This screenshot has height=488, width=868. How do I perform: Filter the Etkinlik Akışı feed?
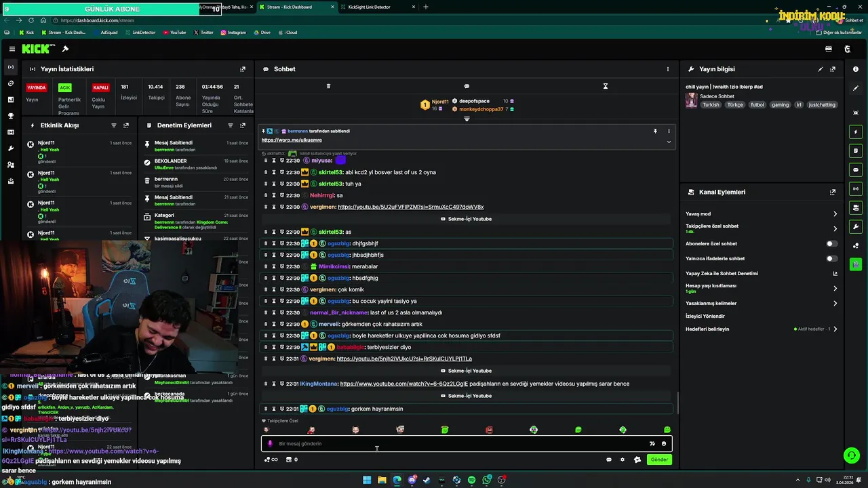(x=114, y=125)
